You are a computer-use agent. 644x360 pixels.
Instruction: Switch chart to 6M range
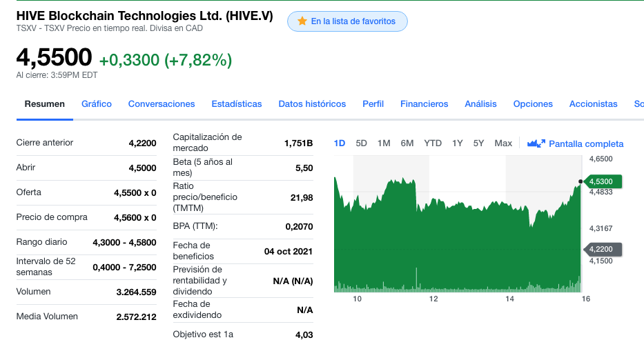pos(407,143)
